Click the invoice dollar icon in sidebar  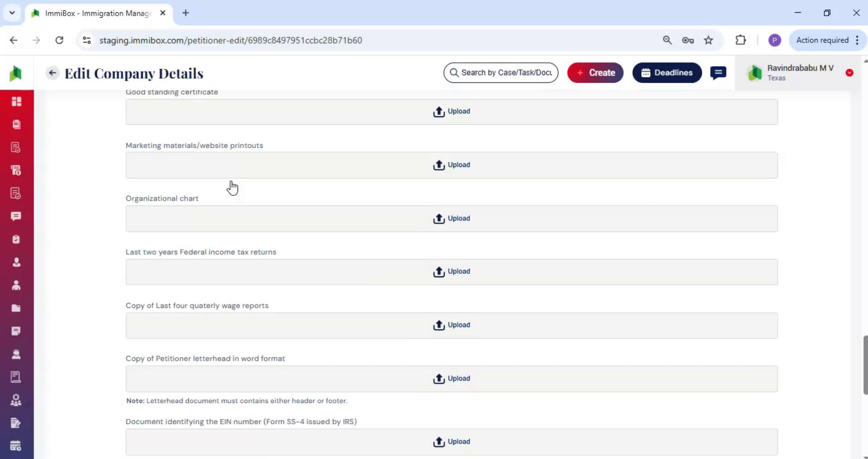coord(16,170)
